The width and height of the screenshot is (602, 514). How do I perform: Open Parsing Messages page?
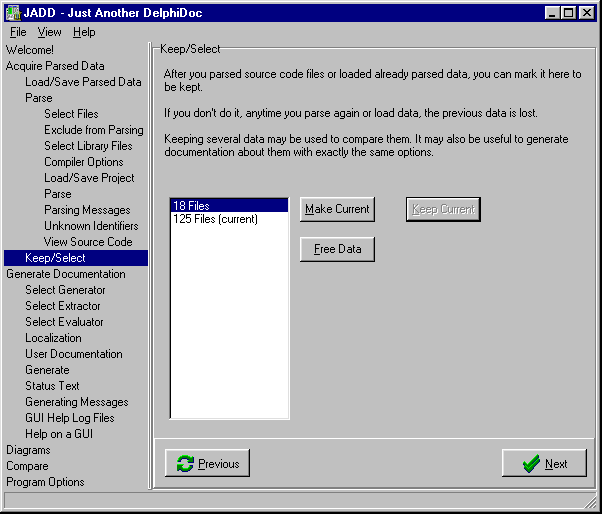(87, 210)
